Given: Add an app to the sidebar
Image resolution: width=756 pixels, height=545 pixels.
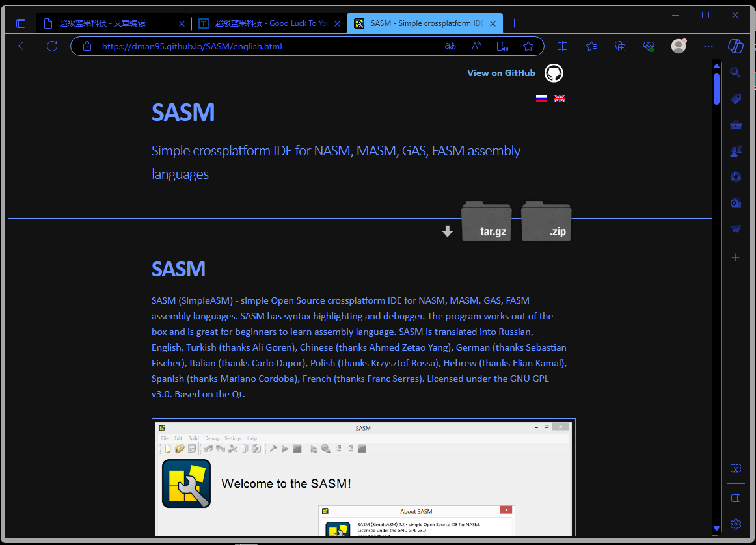Looking at the screenshot, I should tap(735, 258).
